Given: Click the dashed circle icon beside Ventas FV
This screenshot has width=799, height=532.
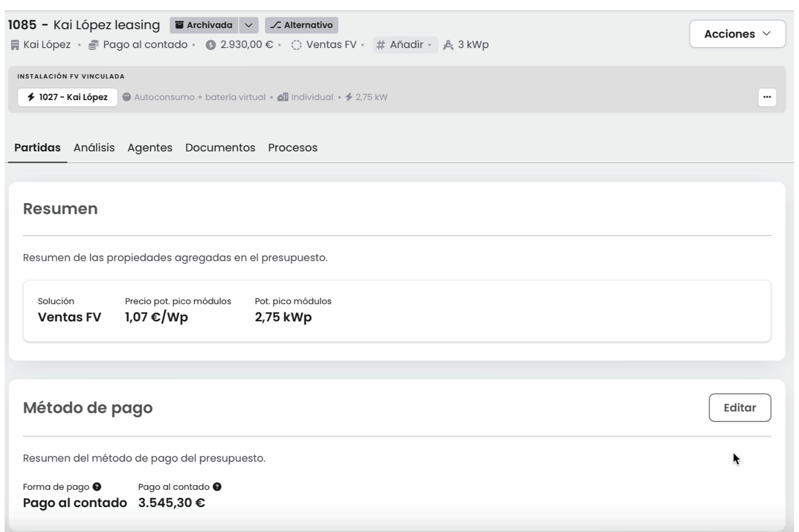Looking at the screenshot, I should pos(296,45).
